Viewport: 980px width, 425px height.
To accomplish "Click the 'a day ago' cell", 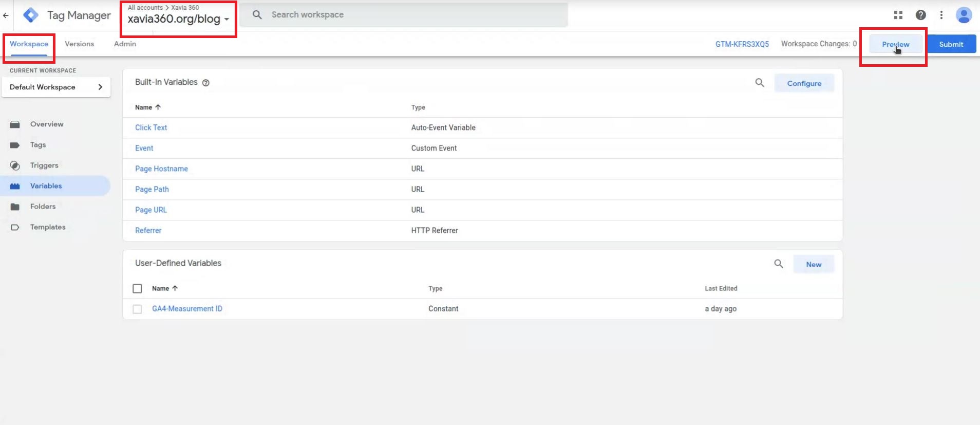I will pos(721,309).
